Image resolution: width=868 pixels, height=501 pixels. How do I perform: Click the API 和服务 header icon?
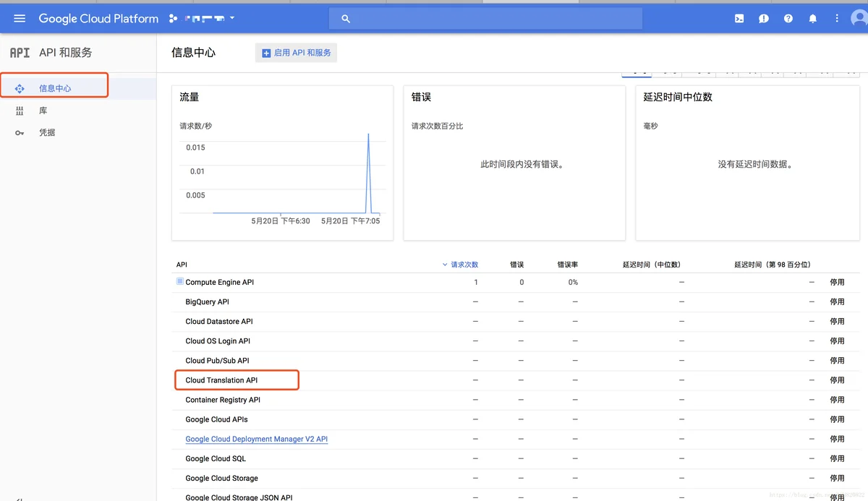(20, 53)
